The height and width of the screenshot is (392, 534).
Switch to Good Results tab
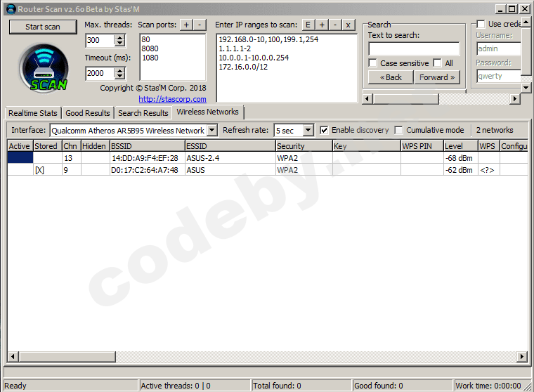pos(88,113)
